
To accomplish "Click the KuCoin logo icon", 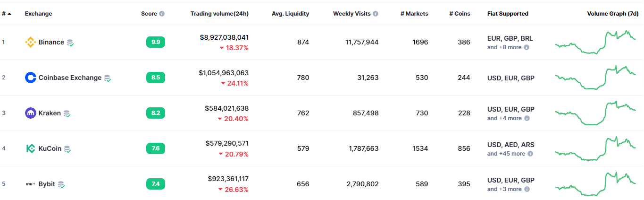I will pos(30,148).
